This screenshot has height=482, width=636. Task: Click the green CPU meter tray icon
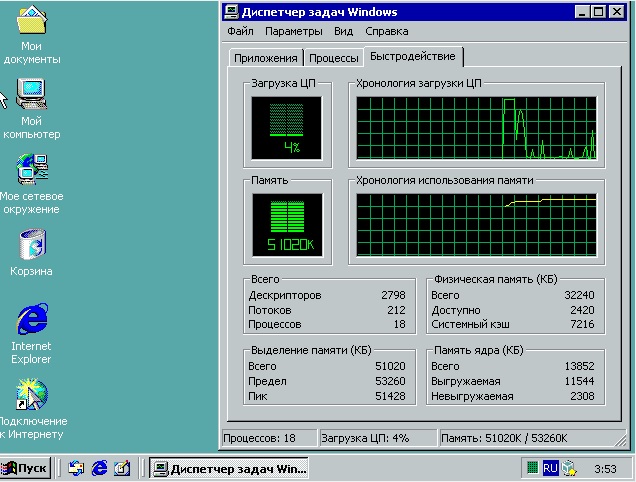tap(531, 468)
